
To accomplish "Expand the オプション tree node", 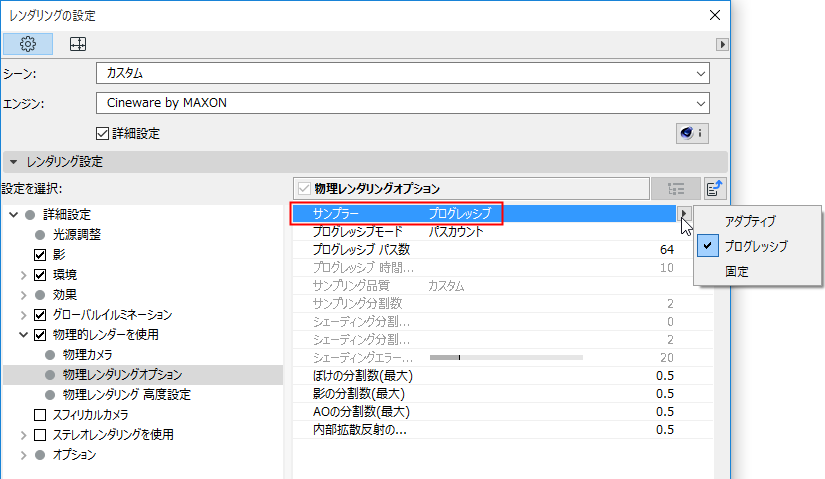I will click(x=23, y=455).
